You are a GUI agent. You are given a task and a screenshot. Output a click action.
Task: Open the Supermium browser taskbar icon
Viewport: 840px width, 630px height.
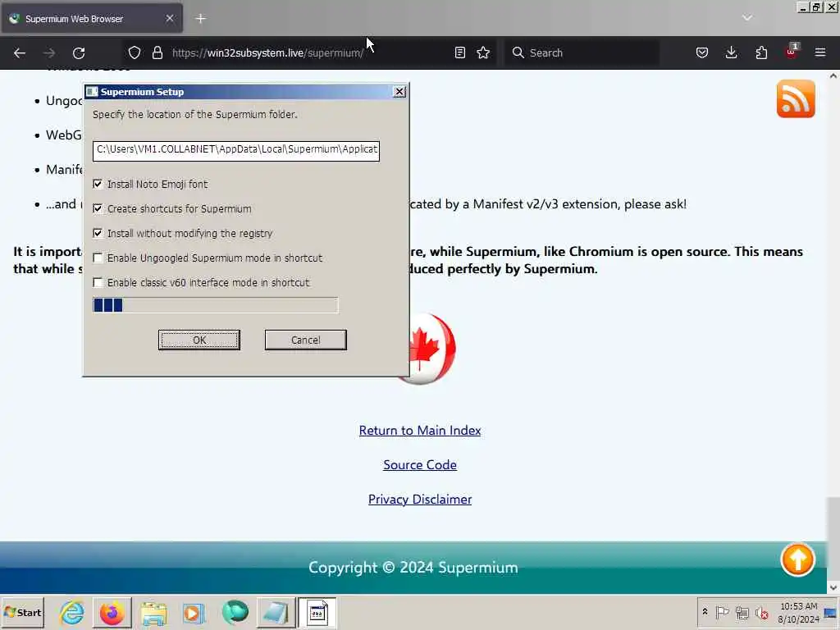pos(235,613)
